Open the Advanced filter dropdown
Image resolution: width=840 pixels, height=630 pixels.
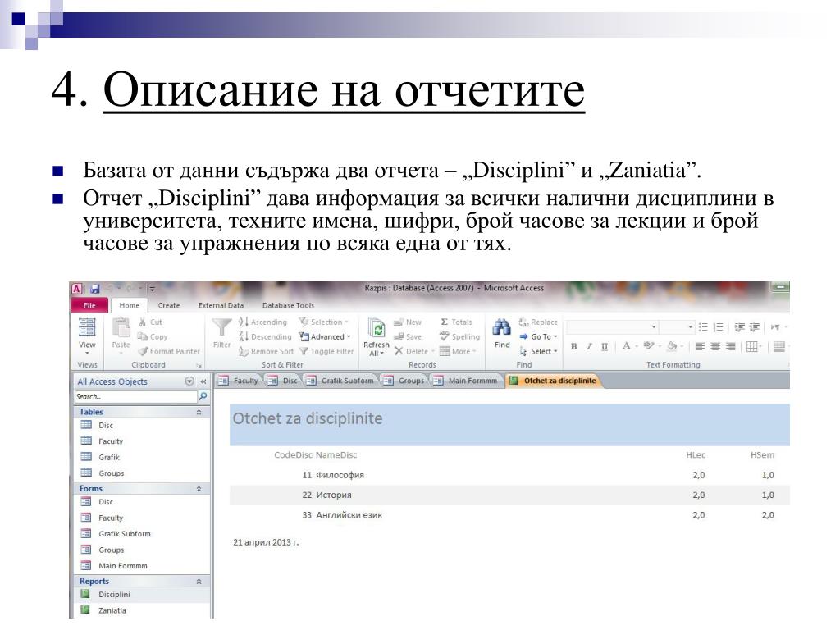click(326, 336)
